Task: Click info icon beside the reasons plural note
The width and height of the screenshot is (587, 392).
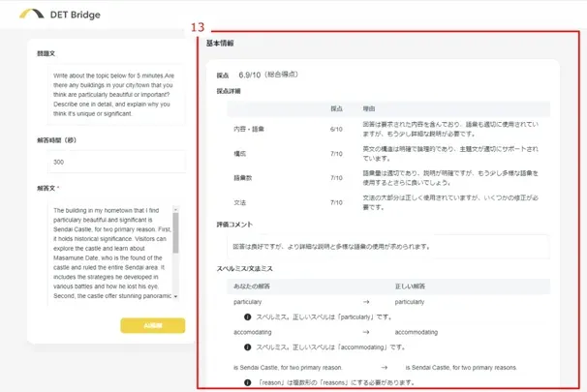Action: pyautogui.click(x=247, y=382)
